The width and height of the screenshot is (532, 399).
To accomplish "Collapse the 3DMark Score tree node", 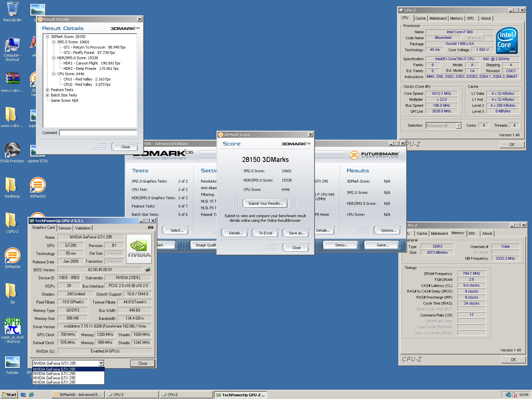I will click(x=48, y=37).
